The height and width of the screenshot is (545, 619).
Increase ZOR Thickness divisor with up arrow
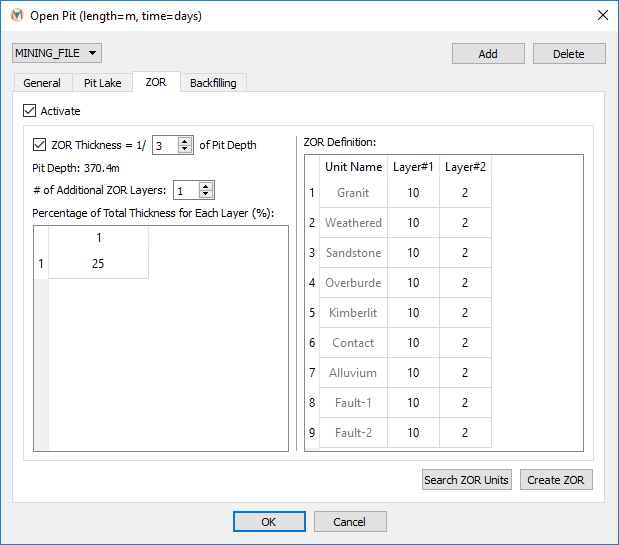[184, 141]
